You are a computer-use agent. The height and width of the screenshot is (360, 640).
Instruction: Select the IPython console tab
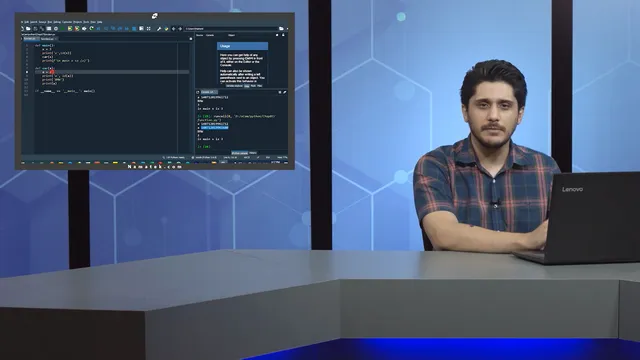pos(240,153)
